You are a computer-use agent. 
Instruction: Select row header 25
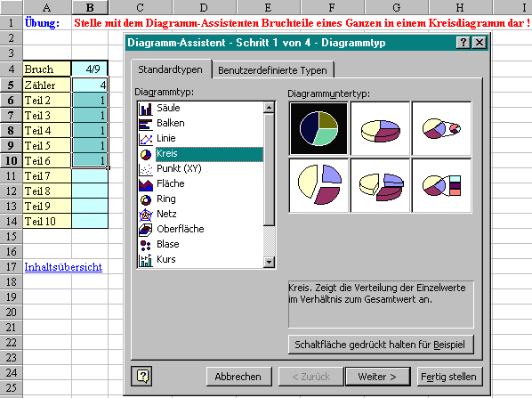point(12,388)
